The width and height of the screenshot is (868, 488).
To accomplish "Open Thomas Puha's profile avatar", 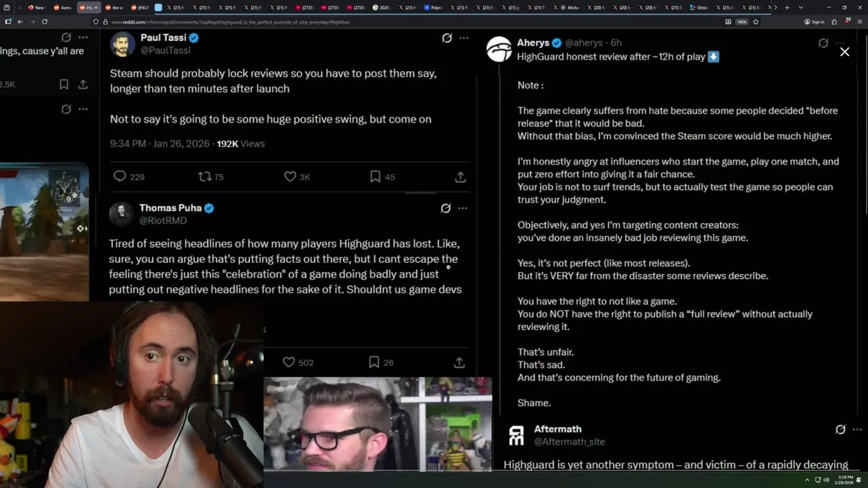I will pos(121,214).
